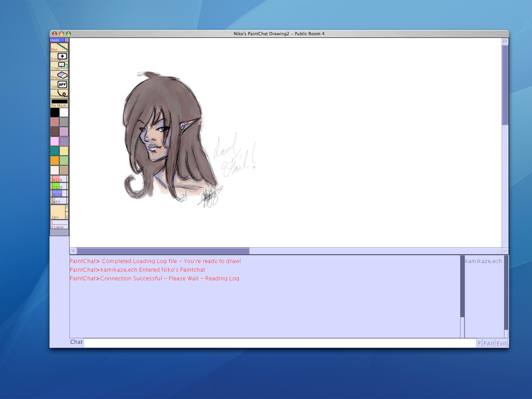Pick the light mauve color swatch

click(64, 131)
